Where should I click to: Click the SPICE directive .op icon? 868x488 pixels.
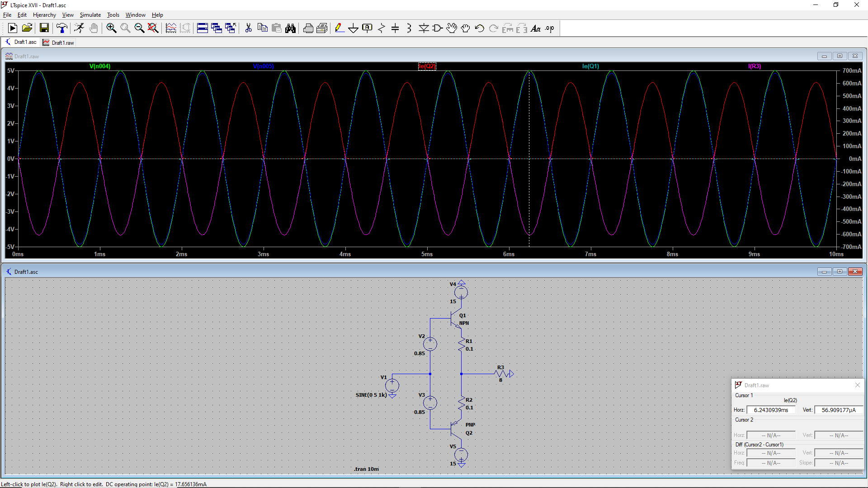pyautogui.click(x=549, y=28)
